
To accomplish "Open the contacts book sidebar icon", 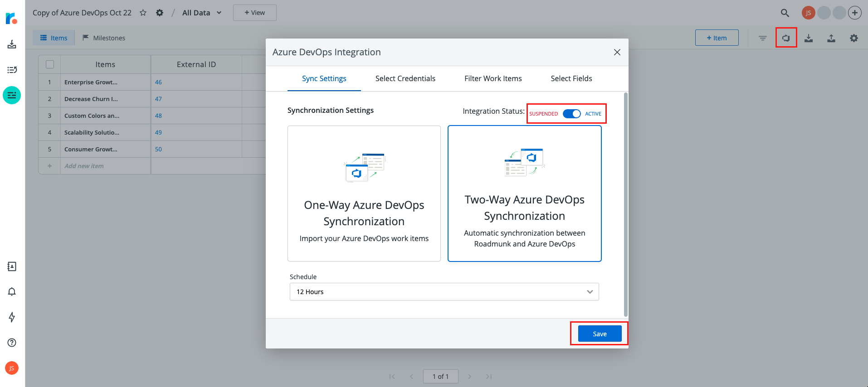I will (x=12, y=266).
